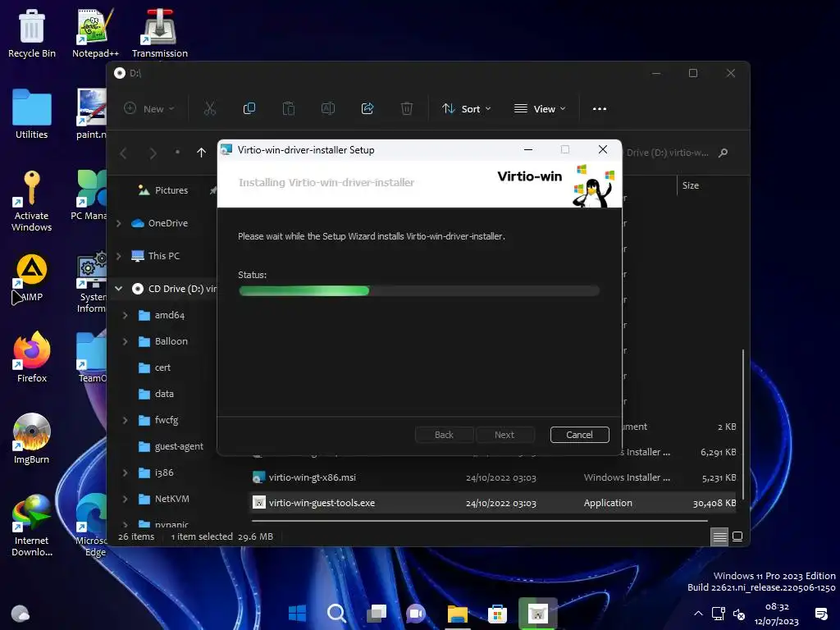Click Cancel in the Virtio setup dialog
Viewport: 840px width, 630px height.
coord(580,435)
